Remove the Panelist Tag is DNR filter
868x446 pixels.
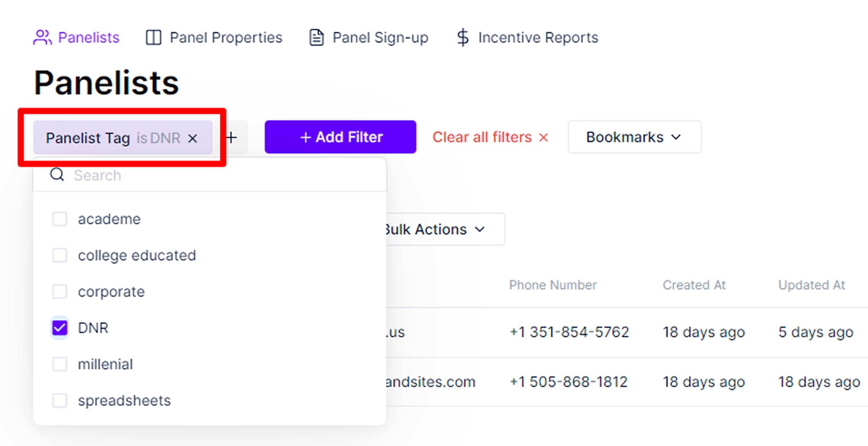point(192,138)
